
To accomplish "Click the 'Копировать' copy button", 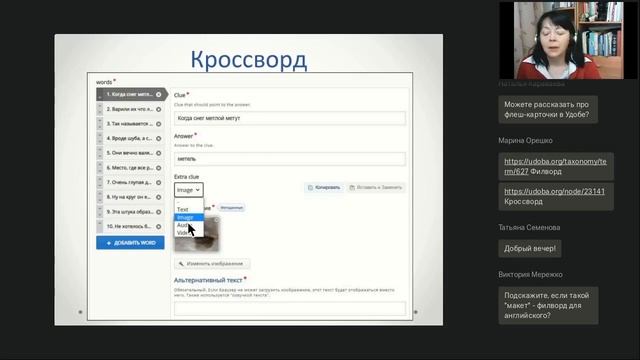I will pyautogui.click(x=324, y=187).
